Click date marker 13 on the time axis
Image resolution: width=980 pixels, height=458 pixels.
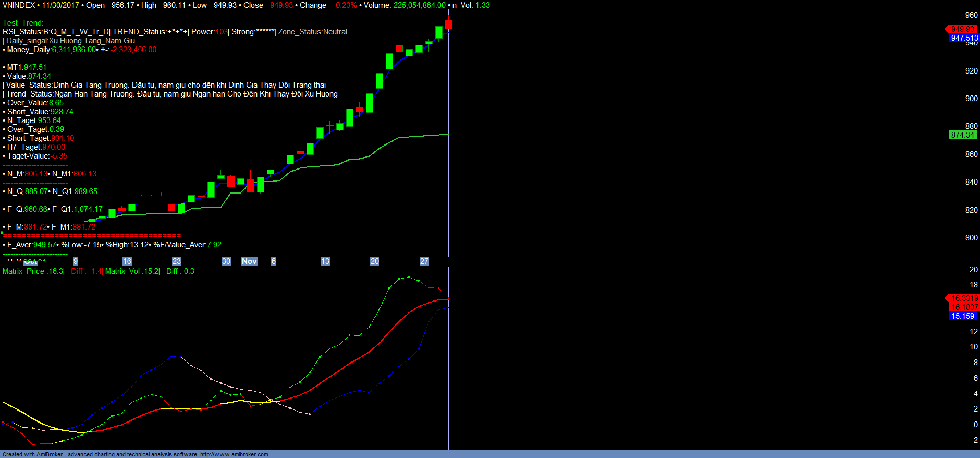(x=325, y=261)
